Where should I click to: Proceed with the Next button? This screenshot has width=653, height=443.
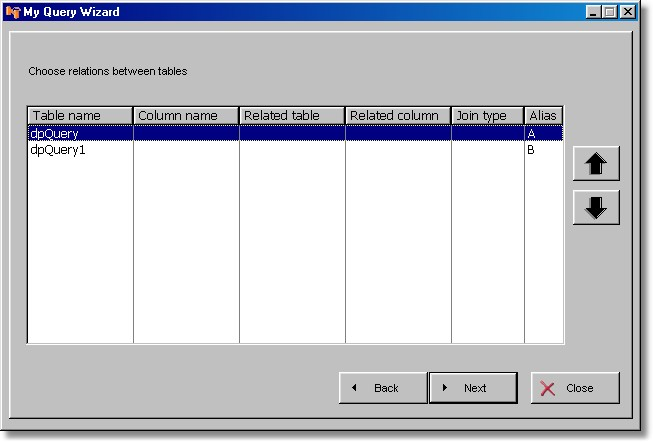(473, 388)
